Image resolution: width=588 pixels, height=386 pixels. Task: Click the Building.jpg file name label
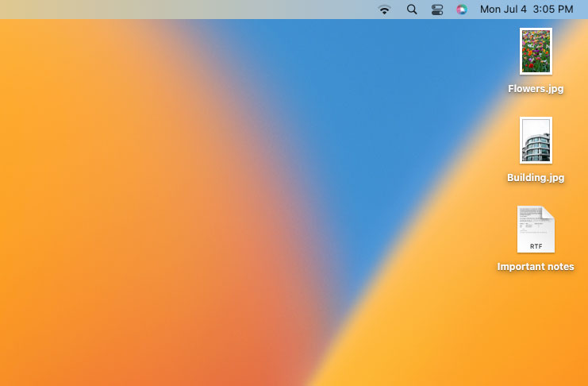pos(536,178)
